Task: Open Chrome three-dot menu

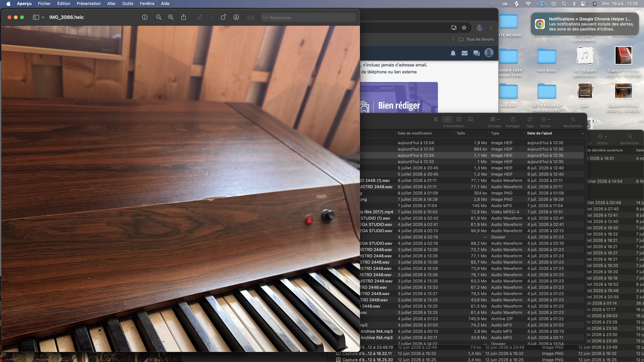Action: coord(491,28)
